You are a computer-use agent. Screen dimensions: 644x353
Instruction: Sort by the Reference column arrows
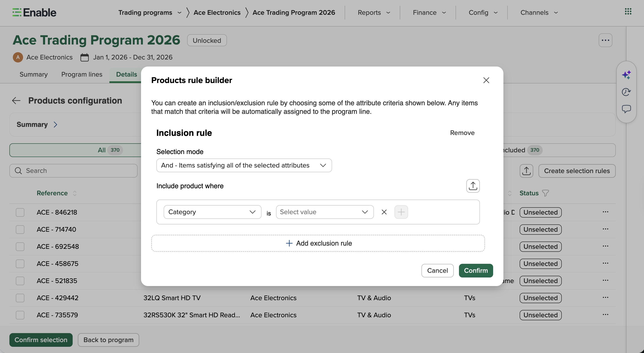click(75, 193)
